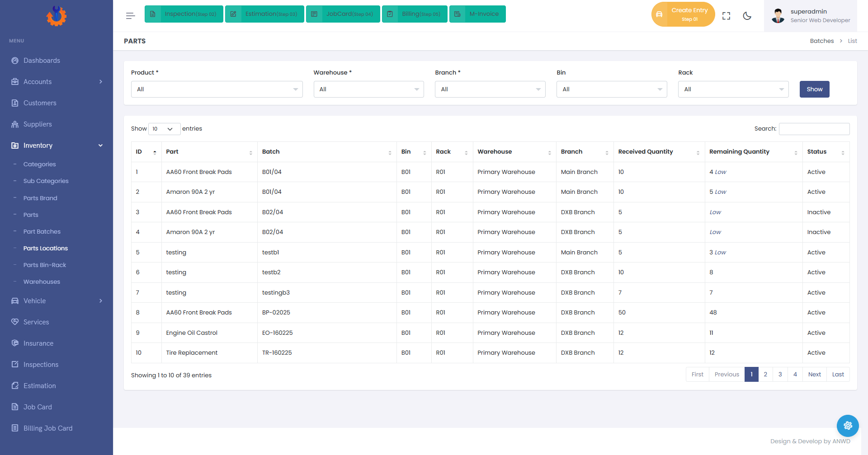The width and height of the screenshot is (868, 455).
Task: Click the Inspections sidebar icon
Action: pyautogui.click(x=15, y=365)
